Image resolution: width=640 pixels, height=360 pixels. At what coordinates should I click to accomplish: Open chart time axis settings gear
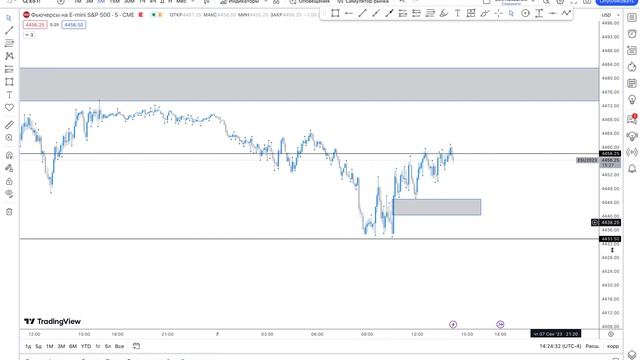611,334
